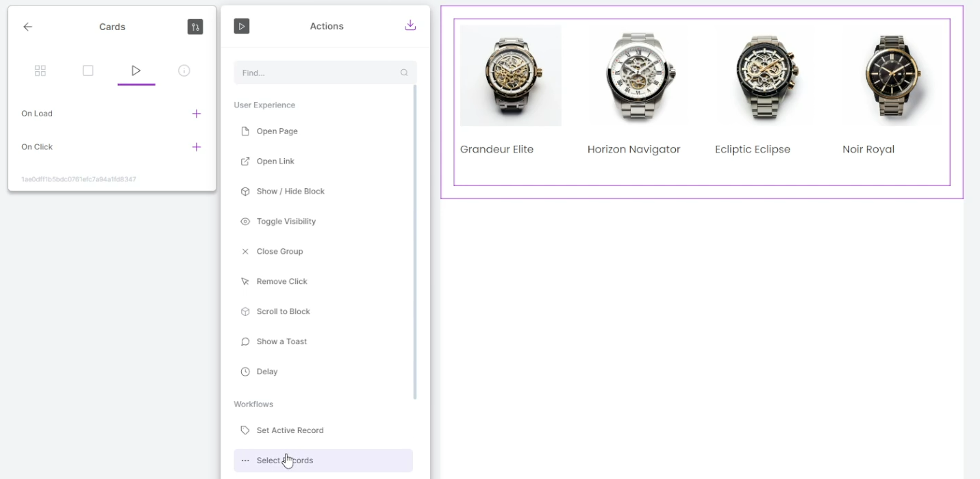Click the On Load label
Image resolution: width=980 pixels, height=479 pixels.
[37, 114]
